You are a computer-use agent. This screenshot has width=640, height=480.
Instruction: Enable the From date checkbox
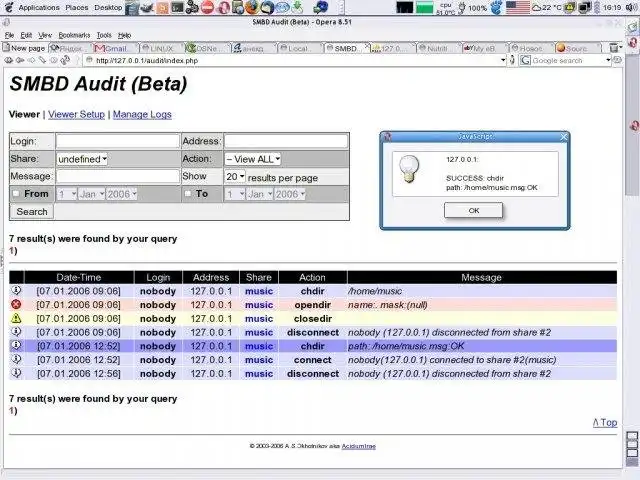point(16,193)
